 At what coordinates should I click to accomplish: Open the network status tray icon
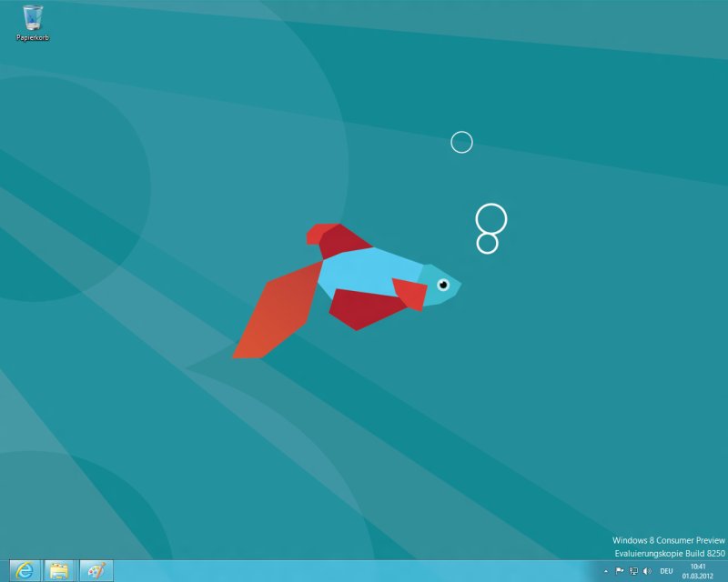pyautogui.click(x=633, y=571)
